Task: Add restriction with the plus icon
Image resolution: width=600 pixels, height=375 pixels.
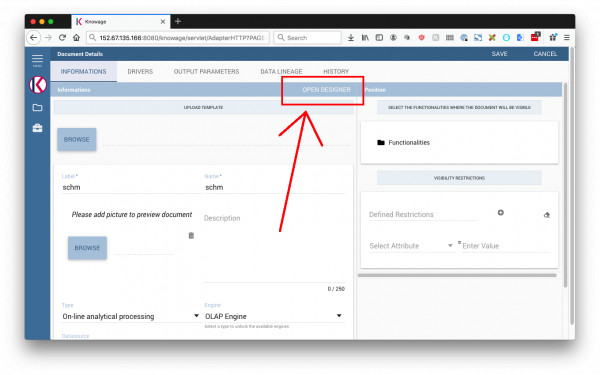Action: click(501, 212)
